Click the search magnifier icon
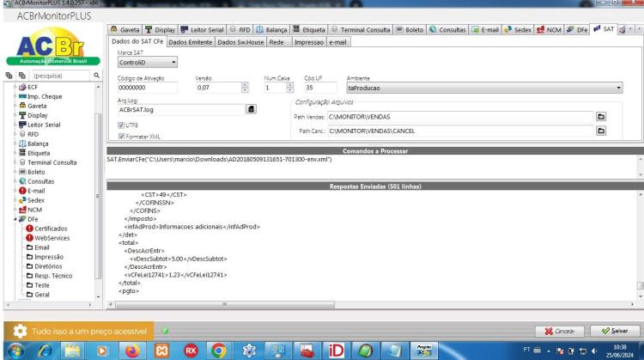 click(96, 76)
